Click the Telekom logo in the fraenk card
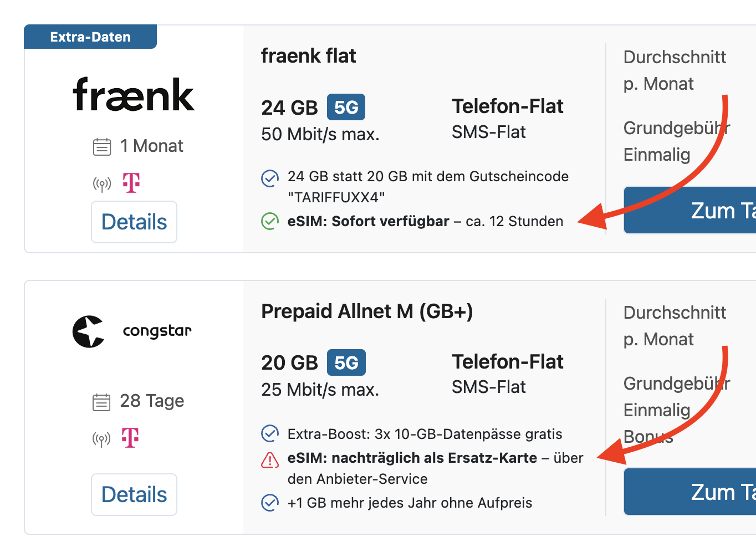 tap(131, 182)
